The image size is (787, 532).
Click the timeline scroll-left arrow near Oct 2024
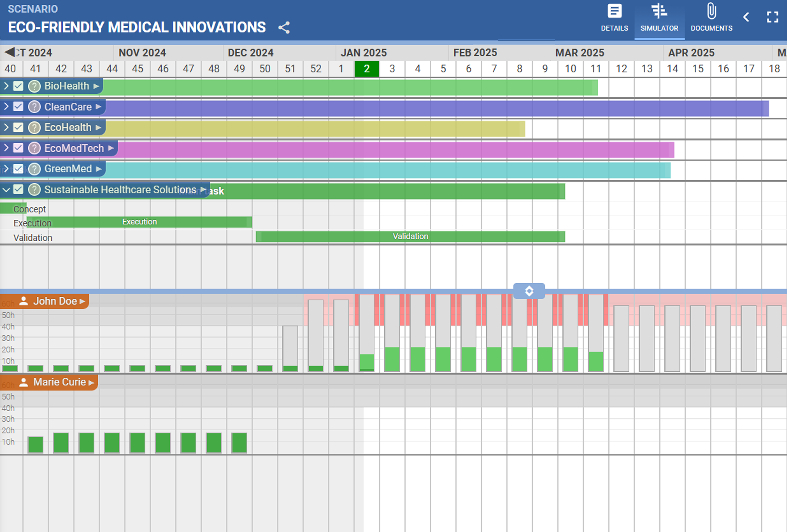(x=10, y=52)
